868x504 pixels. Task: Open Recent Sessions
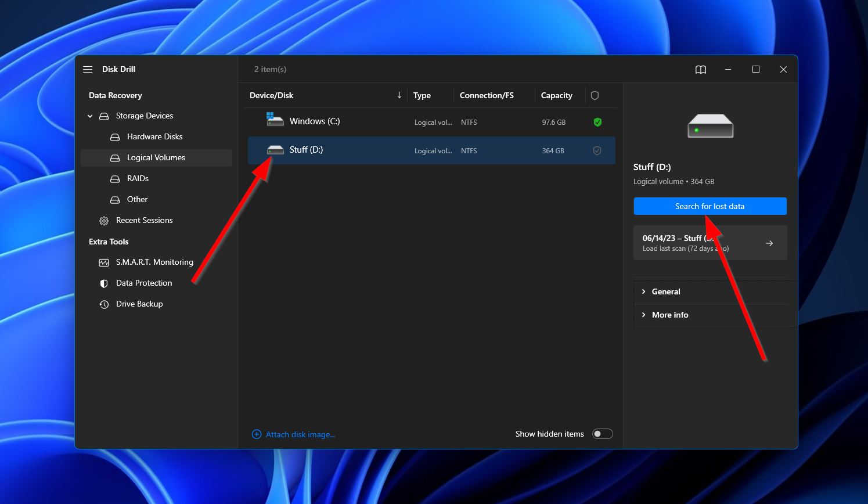click(x=144, y=220)
